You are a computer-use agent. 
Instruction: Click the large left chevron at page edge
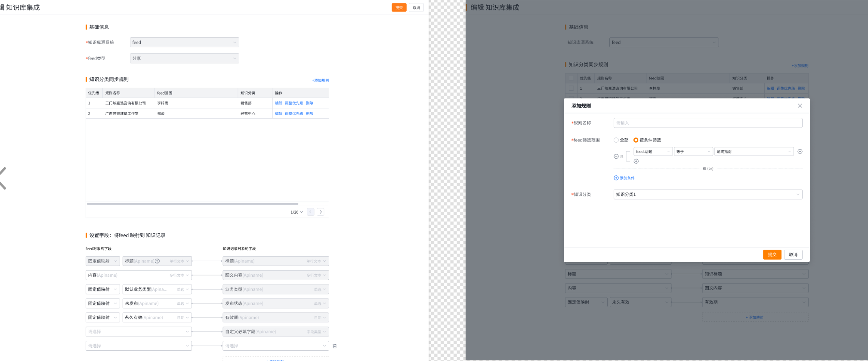point(3,178)
